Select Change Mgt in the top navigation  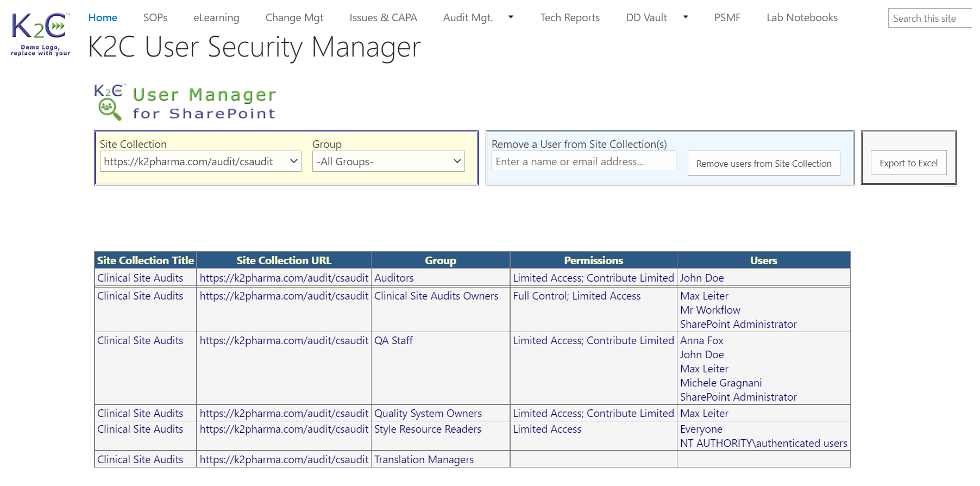click(294, 17)
